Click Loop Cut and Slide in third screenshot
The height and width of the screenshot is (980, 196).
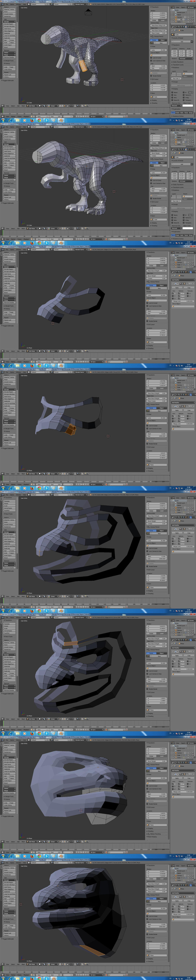click(x=10, y=281)
